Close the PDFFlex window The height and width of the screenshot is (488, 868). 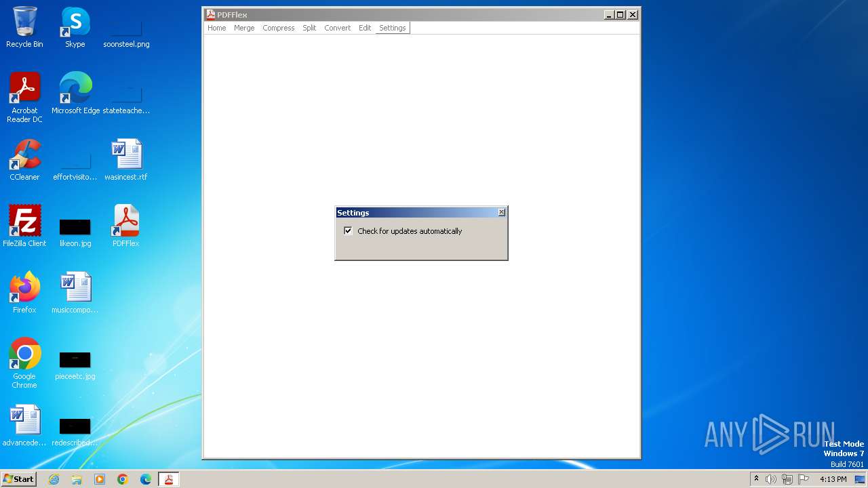click(x=633, y=15)
